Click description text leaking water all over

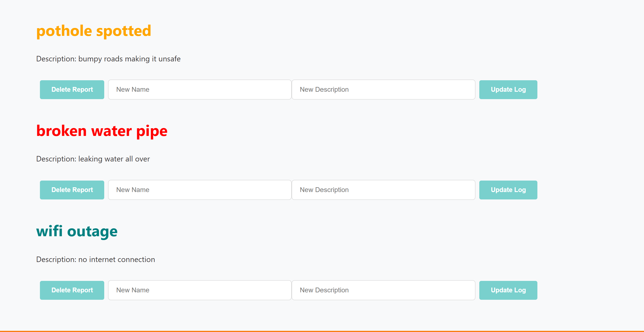114,159
